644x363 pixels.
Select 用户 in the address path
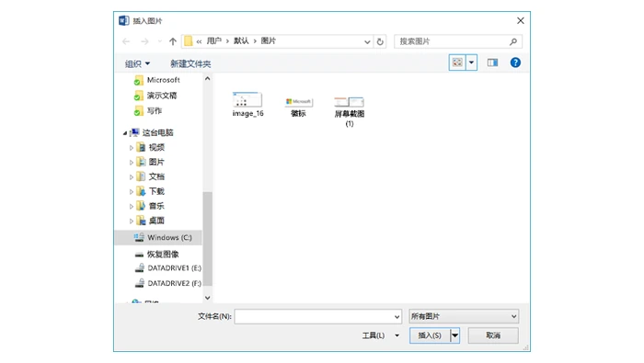(x=214, y=41)
